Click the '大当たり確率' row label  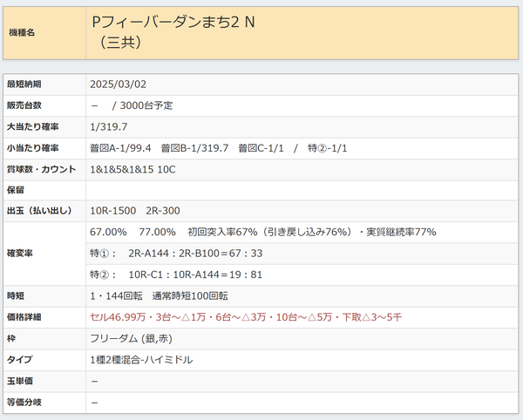[33, 127]
